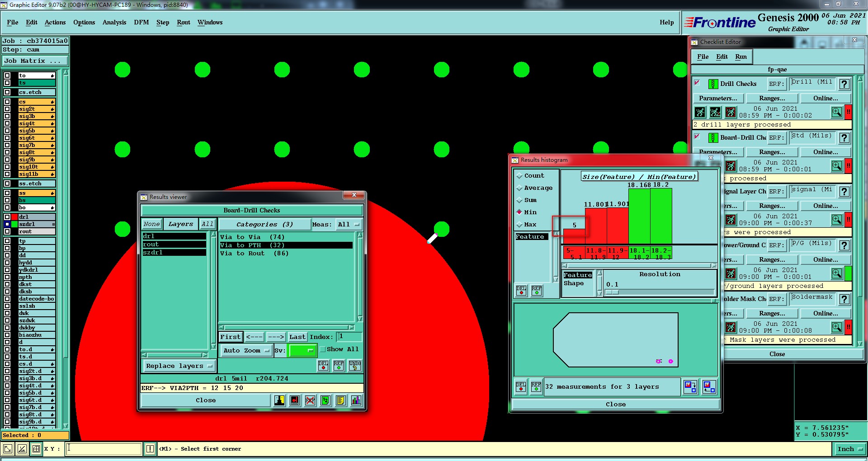Click the UNDO icon in Results viewer
Viewport: 868px width, 461px height.
355,366
